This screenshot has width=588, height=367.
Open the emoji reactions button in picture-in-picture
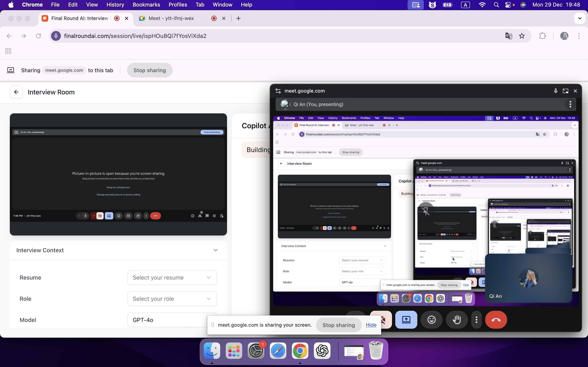(x=431, y=320)
